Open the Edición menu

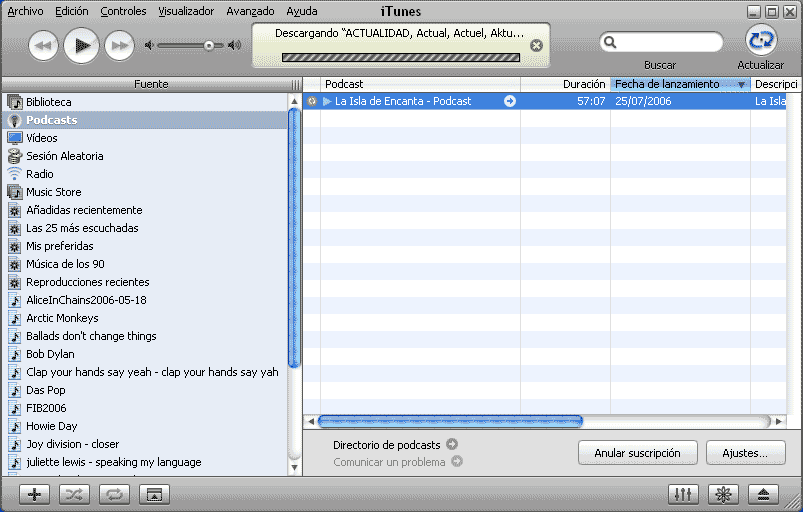pos(72,11)
